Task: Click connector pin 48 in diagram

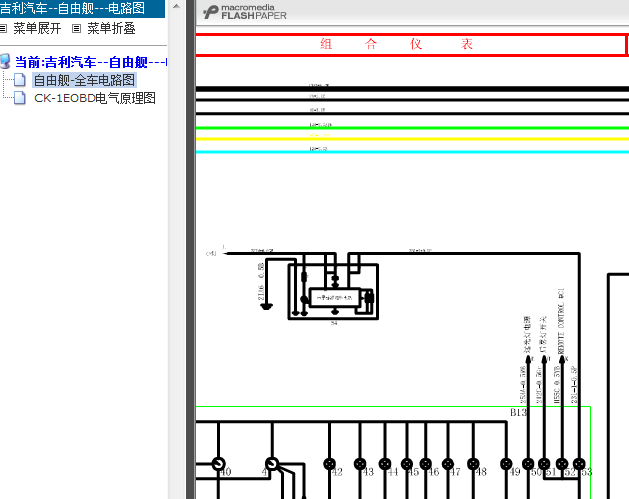Action: pos(473,464)
